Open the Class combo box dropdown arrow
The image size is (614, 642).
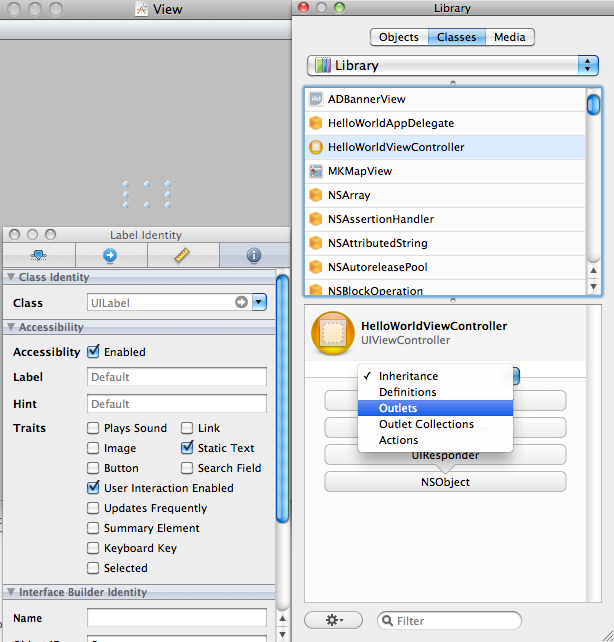click(260, 302)
